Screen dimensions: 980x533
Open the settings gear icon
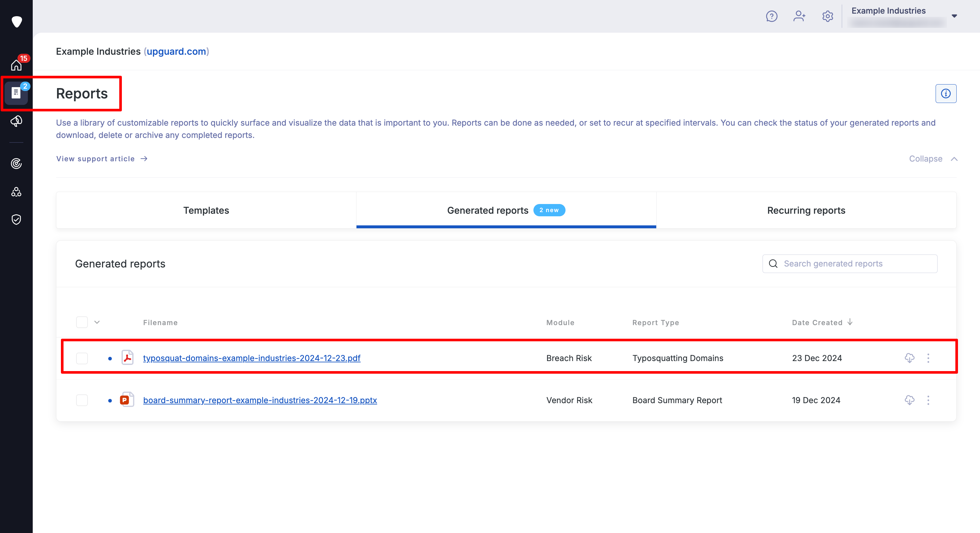pyautogui.click(x=827, y=16)
